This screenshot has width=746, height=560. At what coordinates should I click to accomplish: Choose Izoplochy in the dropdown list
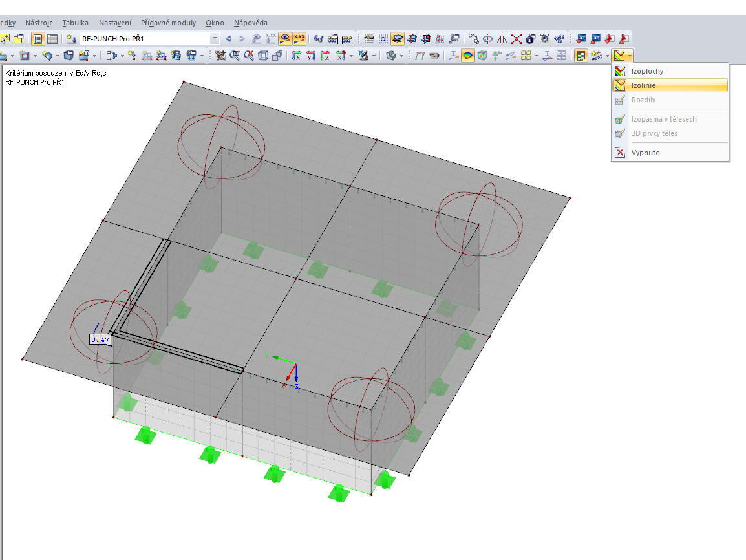(x=670, y=71)
